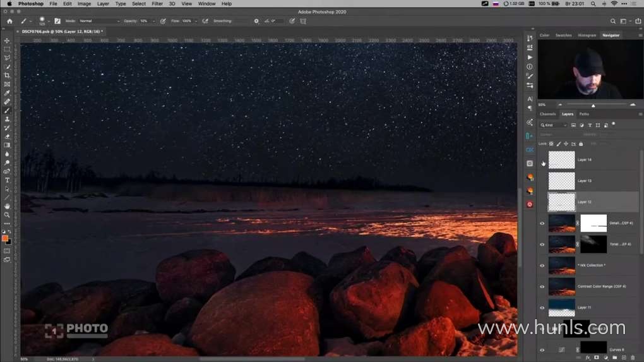Viewport: 644px width, 362px height.
Task: Open the layer filter Kind dropdown
Action: click(x=554, y=125)
